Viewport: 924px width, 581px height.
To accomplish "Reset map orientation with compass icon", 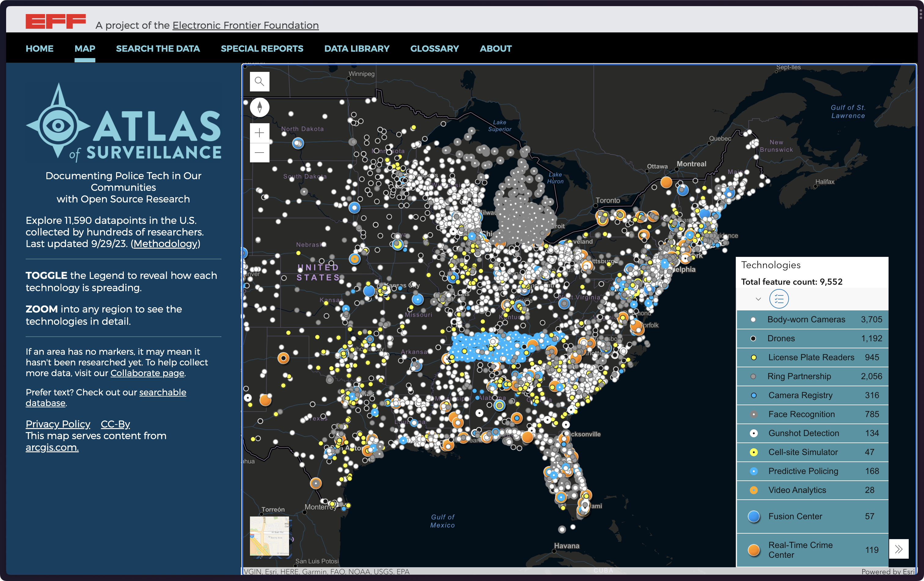I will [259, 107].
